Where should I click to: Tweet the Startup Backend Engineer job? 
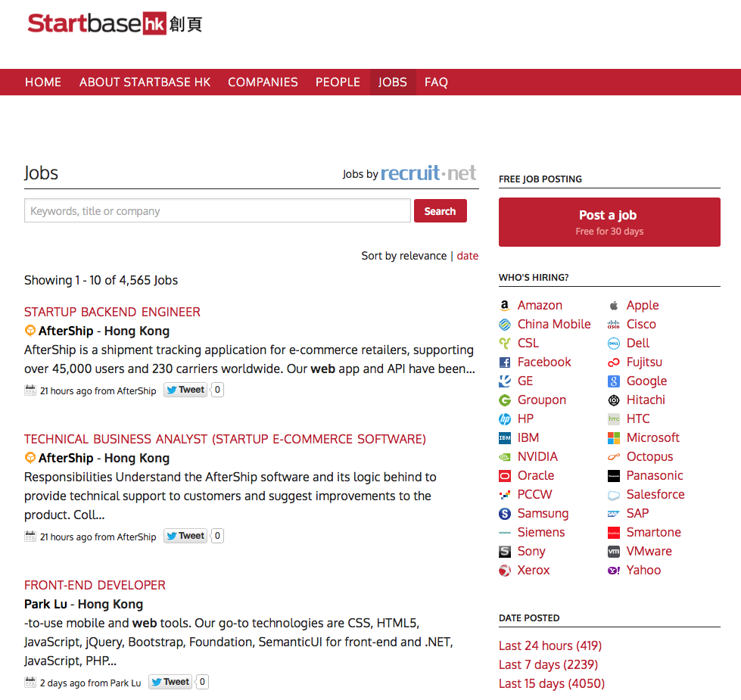pyautogui.click(x=185, y=390)
